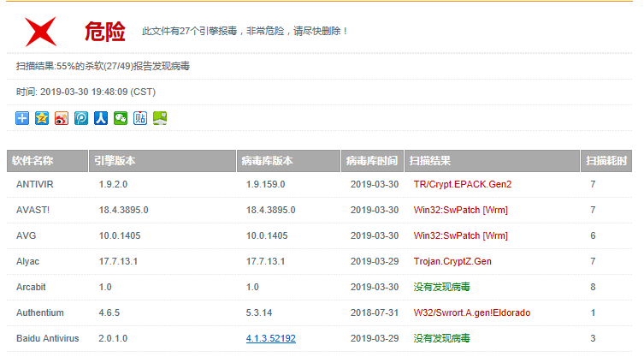Image resolution: width=644 pixels, height=357 pixels.
Task: Click the 引擎版本 column header
Action: [162, 161]
